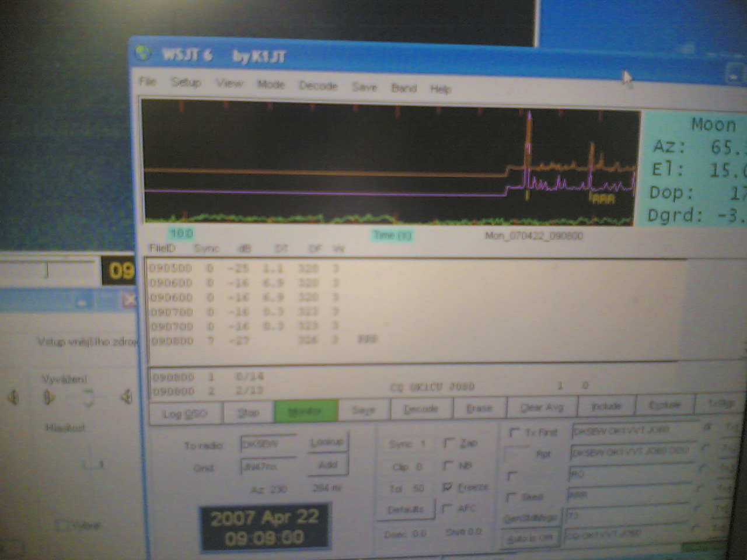Open the Mode menu

tap(271, 85)
